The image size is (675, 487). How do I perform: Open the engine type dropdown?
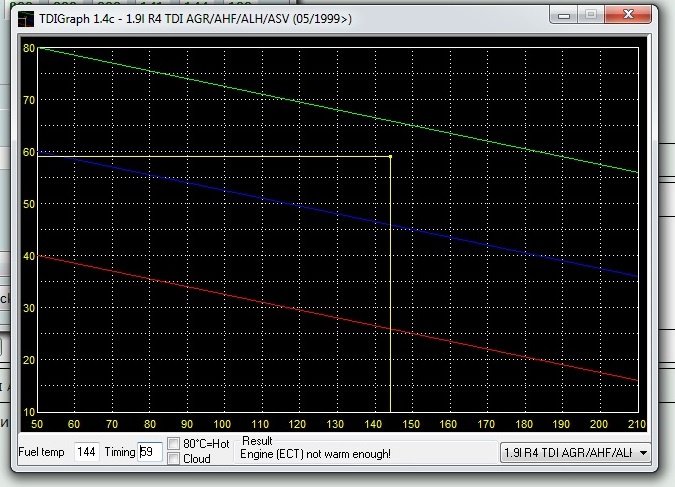point(640,453)
